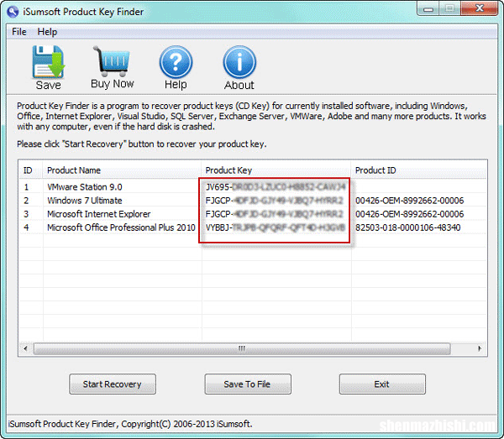The height and width of the screenshot is (439, 504).
Task: Click the Start Recovery button
Action: 113,384
